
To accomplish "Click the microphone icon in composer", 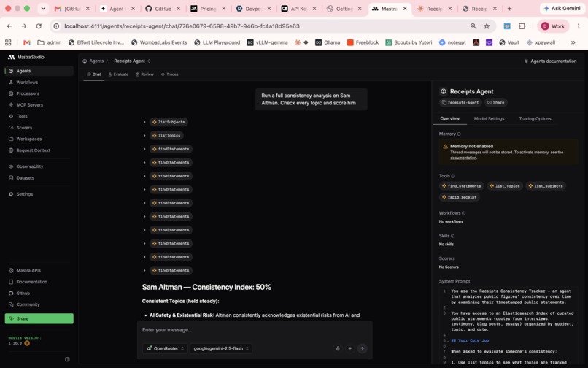I will 338,348.
